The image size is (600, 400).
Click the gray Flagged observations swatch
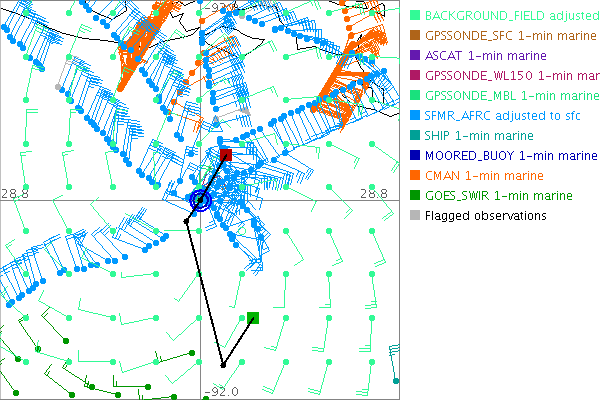[415, 216]
